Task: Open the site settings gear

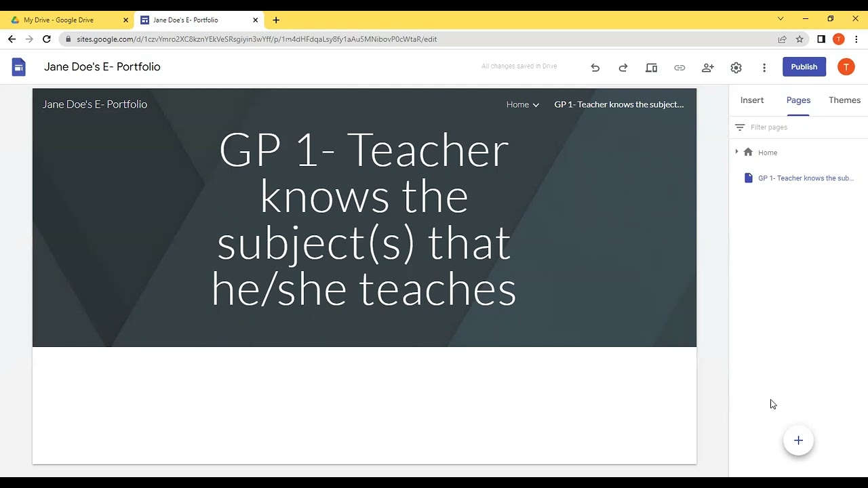Action: pos(736,67)
